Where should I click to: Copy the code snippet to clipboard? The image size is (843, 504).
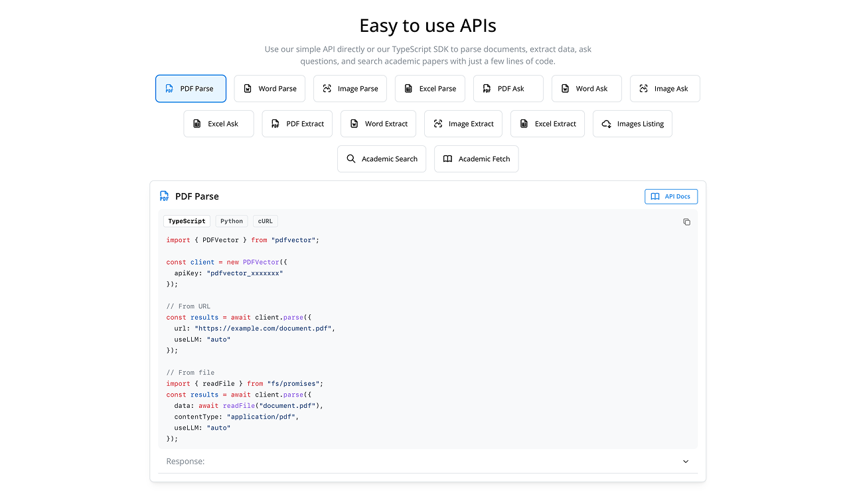686,222
